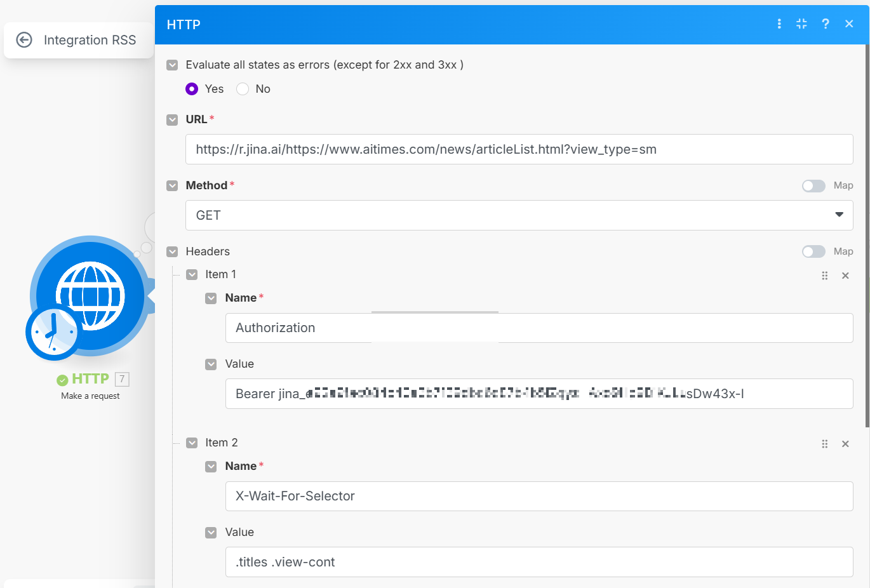Grab the drag handle for header Item 2
The image size is (870, 588).
824,444
